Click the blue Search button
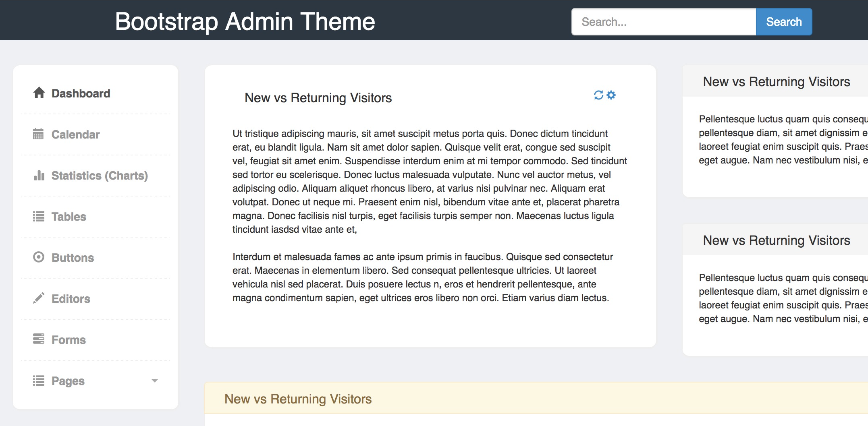This screenshot has height=426, width=868. tap(784, 22)
